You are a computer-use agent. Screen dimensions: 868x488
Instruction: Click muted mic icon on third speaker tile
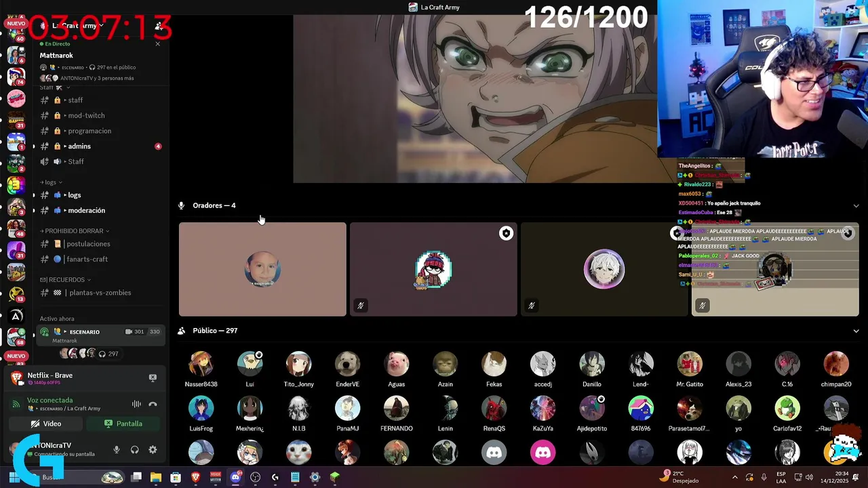coord(532,306)
